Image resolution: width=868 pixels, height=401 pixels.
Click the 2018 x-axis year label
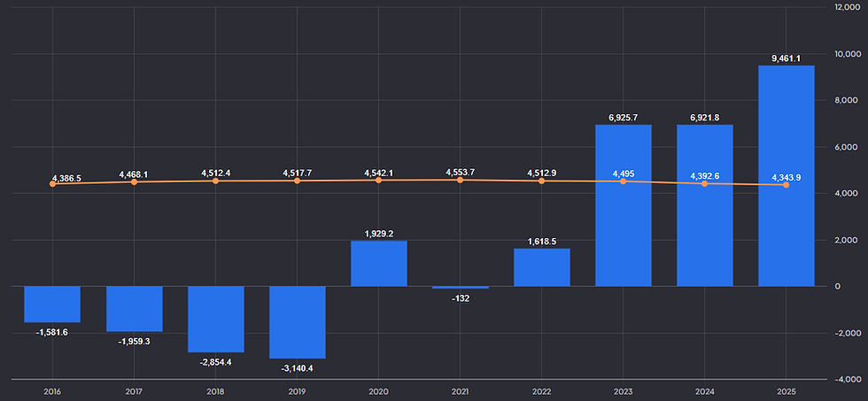(215, 390)
